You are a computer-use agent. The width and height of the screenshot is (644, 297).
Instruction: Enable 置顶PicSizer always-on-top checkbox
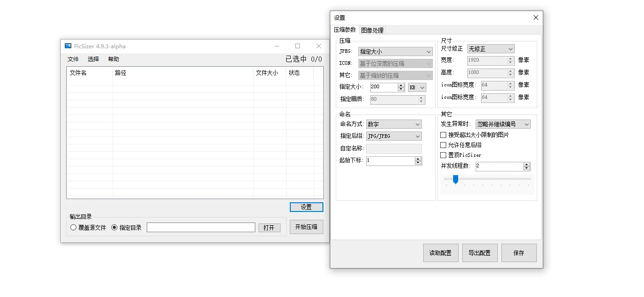[443, 155]
